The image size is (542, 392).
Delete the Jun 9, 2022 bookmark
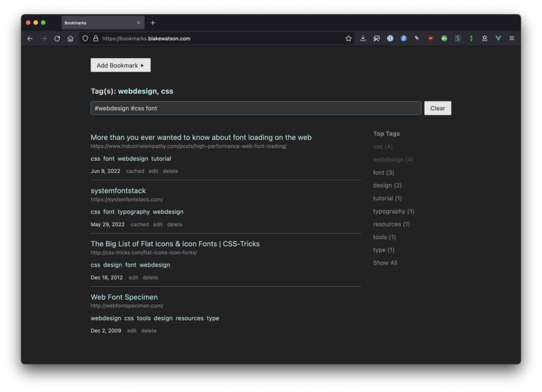[x=170, y=171]
